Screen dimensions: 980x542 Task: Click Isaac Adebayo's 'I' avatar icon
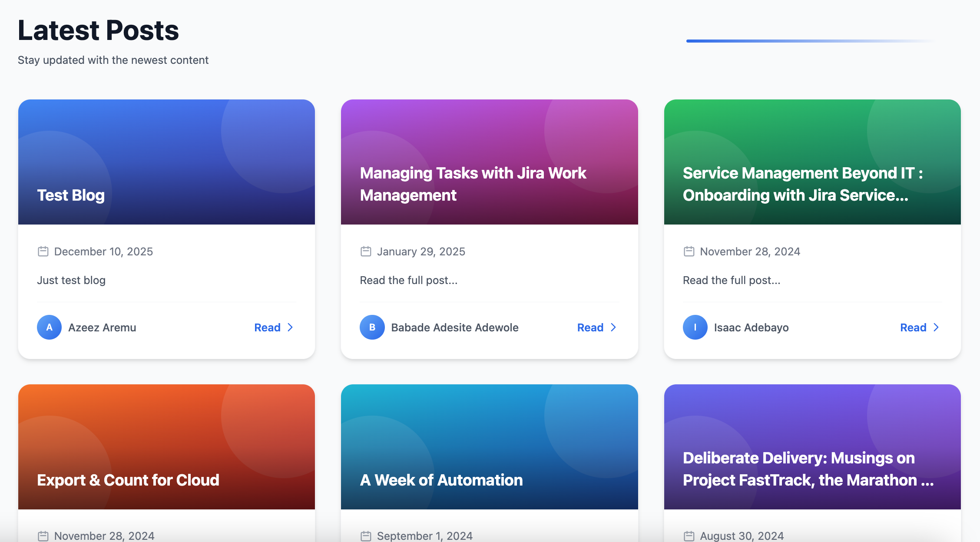pos(695,327)
